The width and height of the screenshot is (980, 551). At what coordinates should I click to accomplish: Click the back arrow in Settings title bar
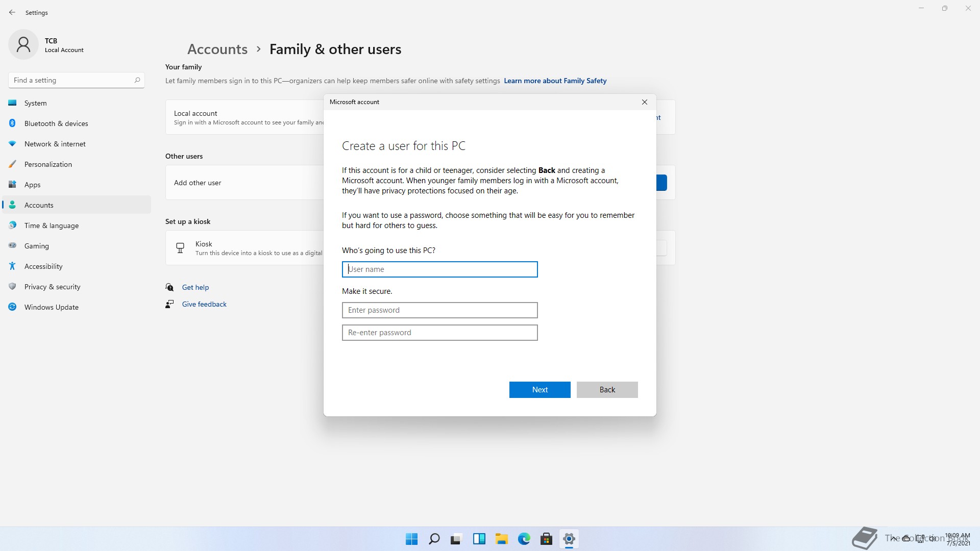click(12, 12)
